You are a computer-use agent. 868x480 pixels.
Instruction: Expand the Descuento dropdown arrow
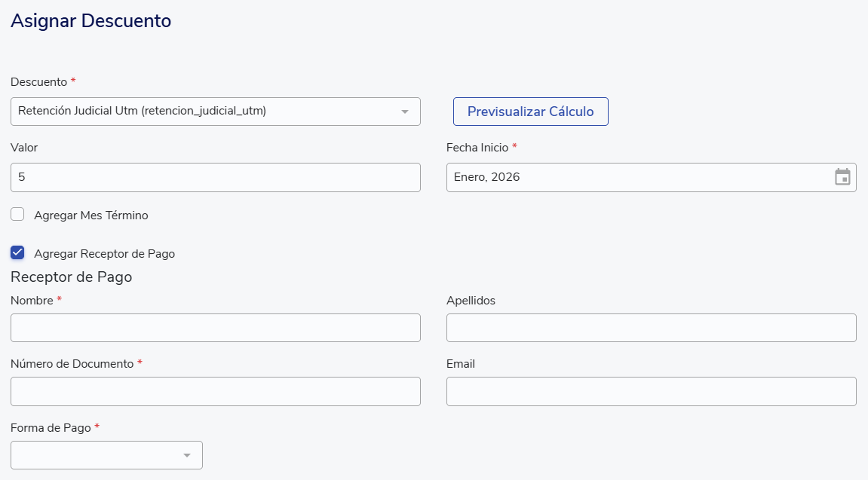coord(405,112)
